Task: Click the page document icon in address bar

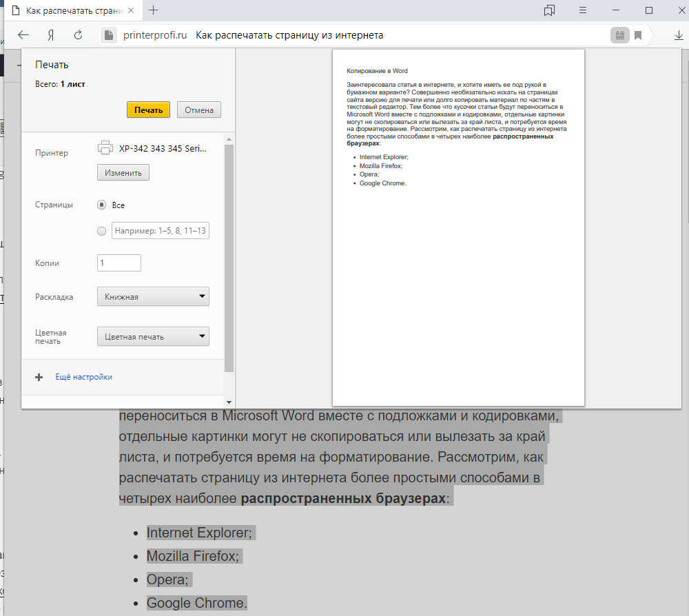Action: point(109,35)
